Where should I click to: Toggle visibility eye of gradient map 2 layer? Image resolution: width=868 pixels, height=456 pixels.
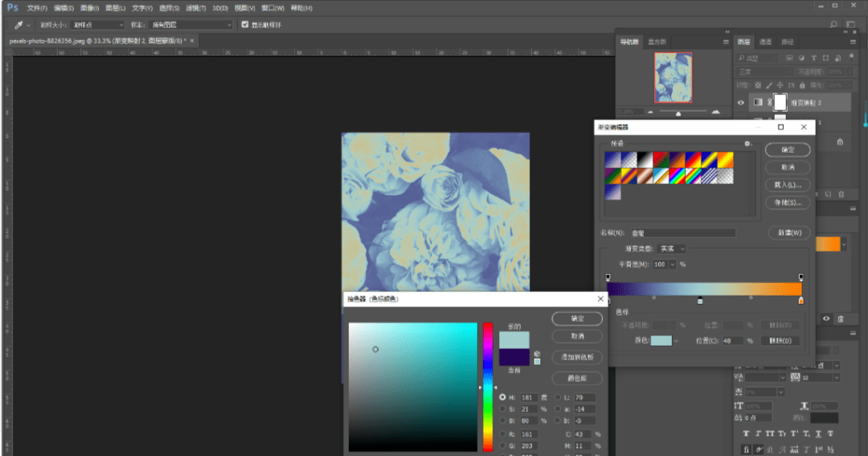[741, 102]
